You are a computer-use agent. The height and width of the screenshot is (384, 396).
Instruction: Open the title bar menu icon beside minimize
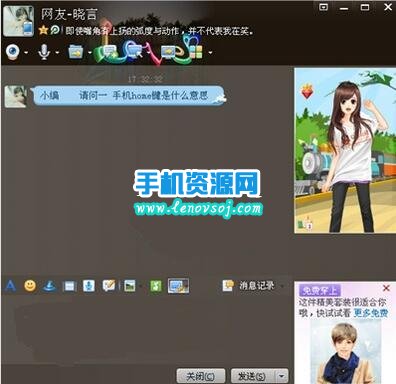tap(323, 7)
